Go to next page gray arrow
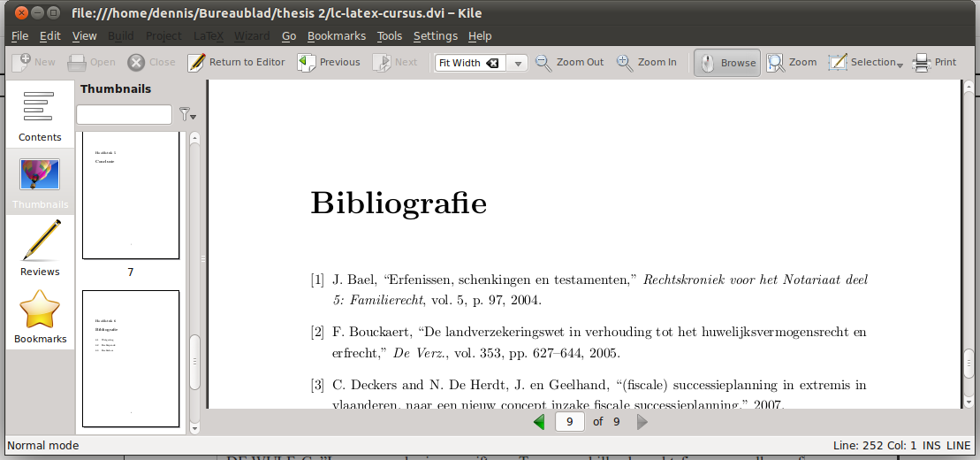 point(642,422)
